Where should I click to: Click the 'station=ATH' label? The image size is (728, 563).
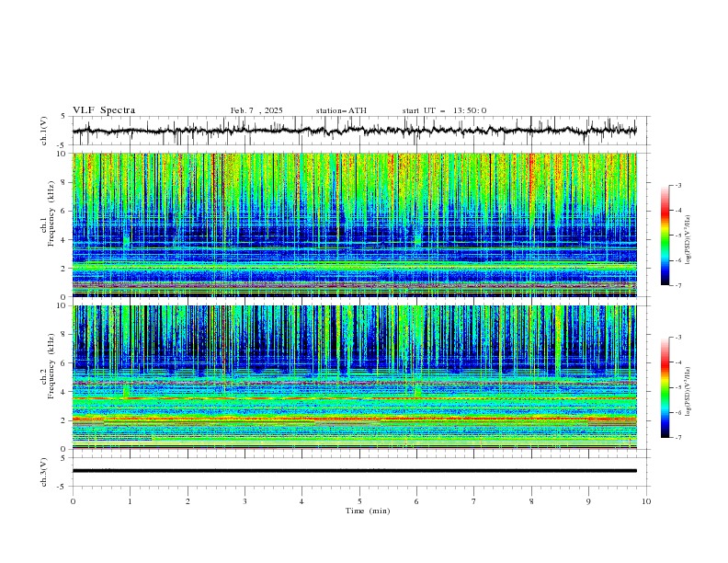(341, 110)
